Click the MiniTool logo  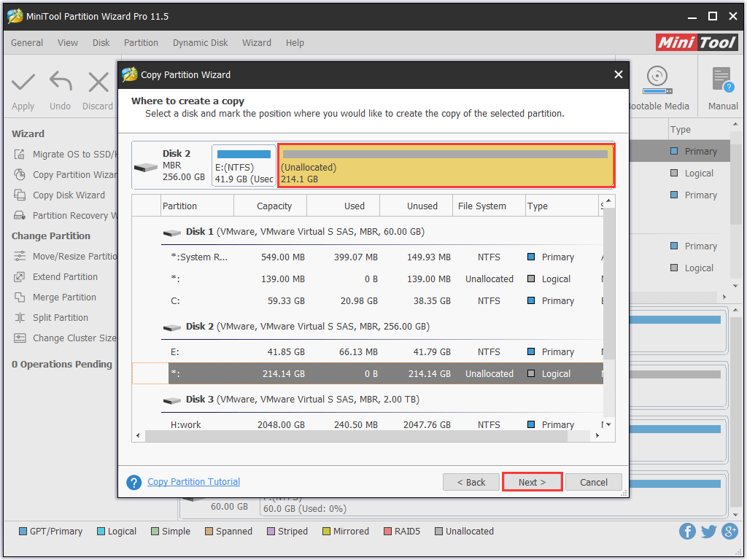(697, 42)
